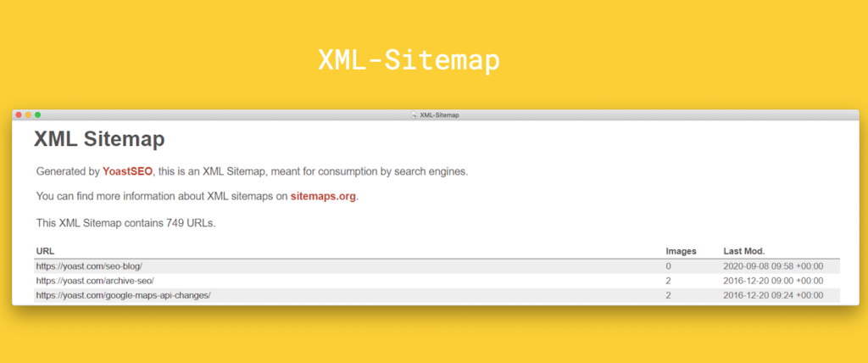
Task: Click the XML-Sitemap window title text
Action: (439, 115)
